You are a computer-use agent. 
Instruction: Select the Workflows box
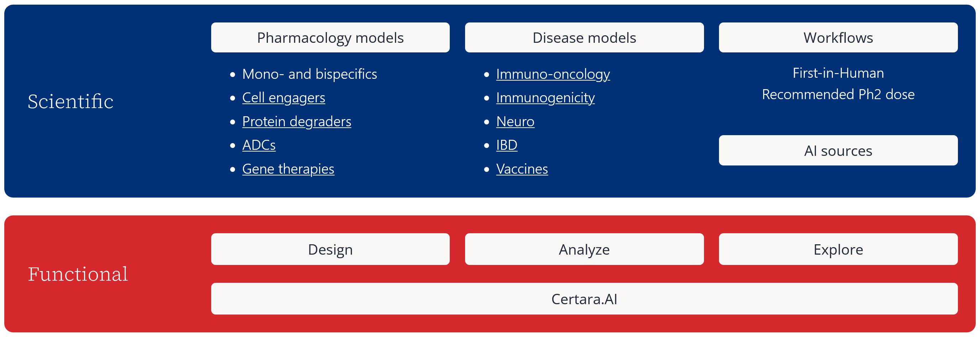pyautogui.click(x=838, y=38)
